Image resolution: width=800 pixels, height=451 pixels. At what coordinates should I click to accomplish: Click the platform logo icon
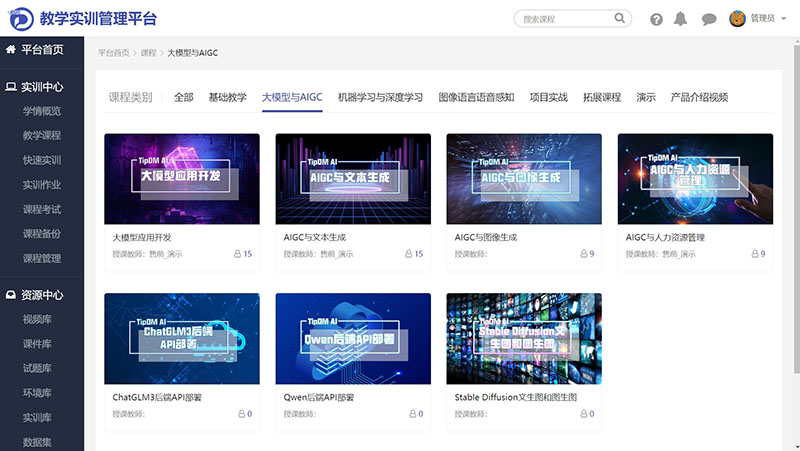click(x=19, y=18)
